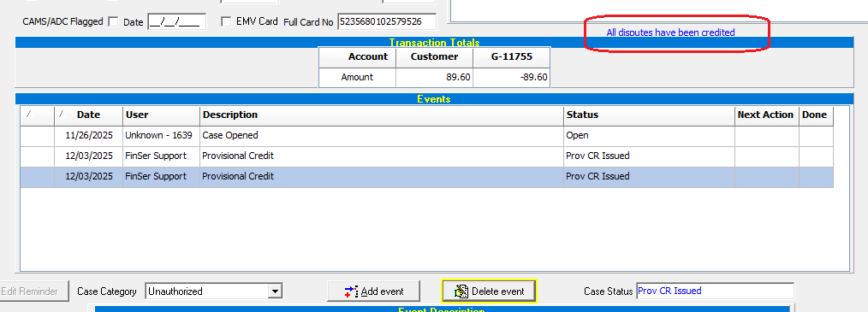The height and width of the screenshot is (312, 868).
Task: Click the Add event icon
Action: click(351, 291)
